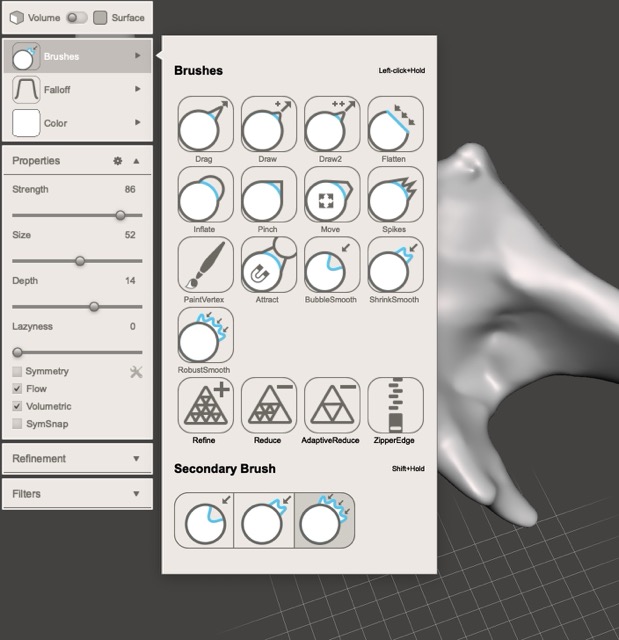Choose the Inflate brush icon

point(205,195)
